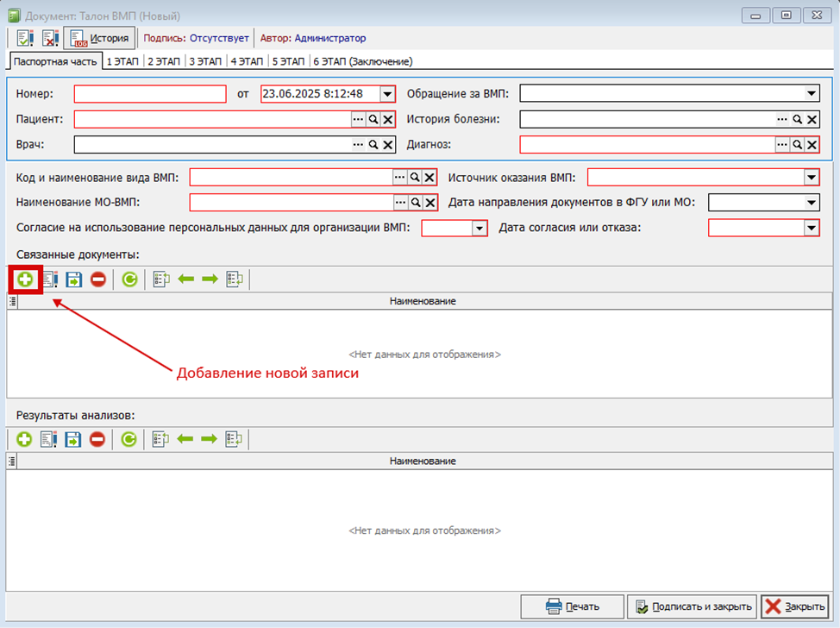Expand the Обращение за ВМП dropdown
This screenshot has width=840, height=628.
[x=811, y=94]
